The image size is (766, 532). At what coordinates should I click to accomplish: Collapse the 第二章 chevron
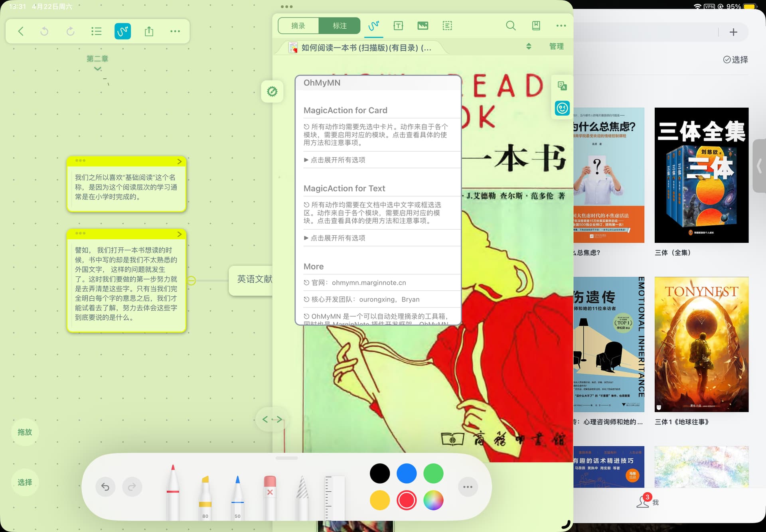click(98, 69)
